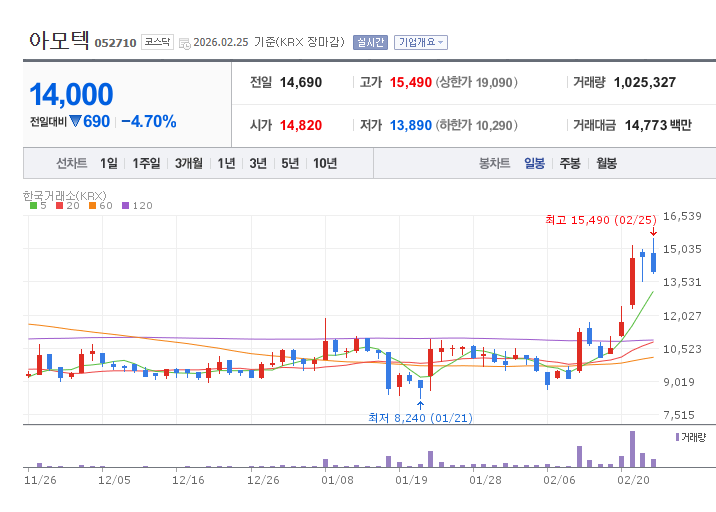Click the 선차트 section label
The image size is (716, 512).
pyautogui.click(x=71, y=163)
